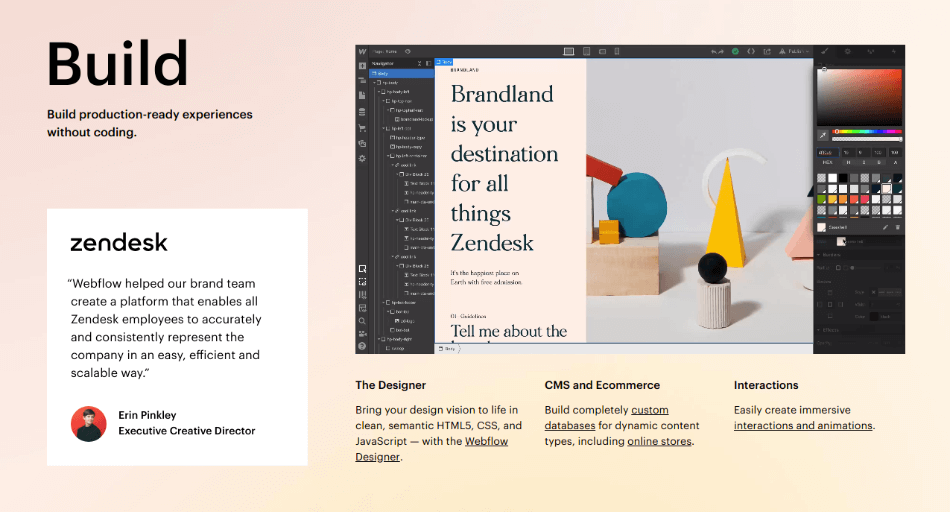This screenshot has height=512, width=950.
Task: Switch to the Style brush tab
Action: click(825, 52)
